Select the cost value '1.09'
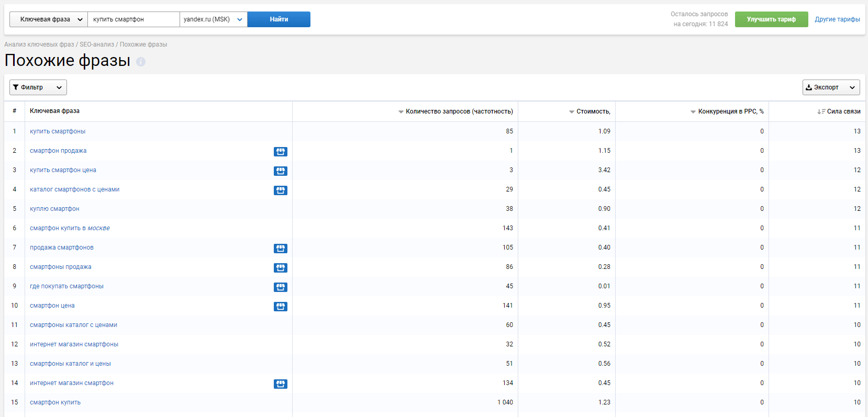868x417 pixels. [604, 131]
